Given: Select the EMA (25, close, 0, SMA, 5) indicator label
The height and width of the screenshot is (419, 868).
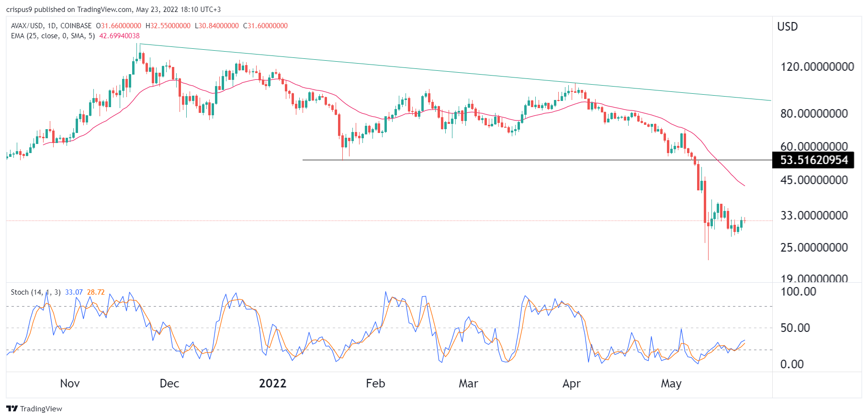Looking at the screenshot, I should (53, 36).
